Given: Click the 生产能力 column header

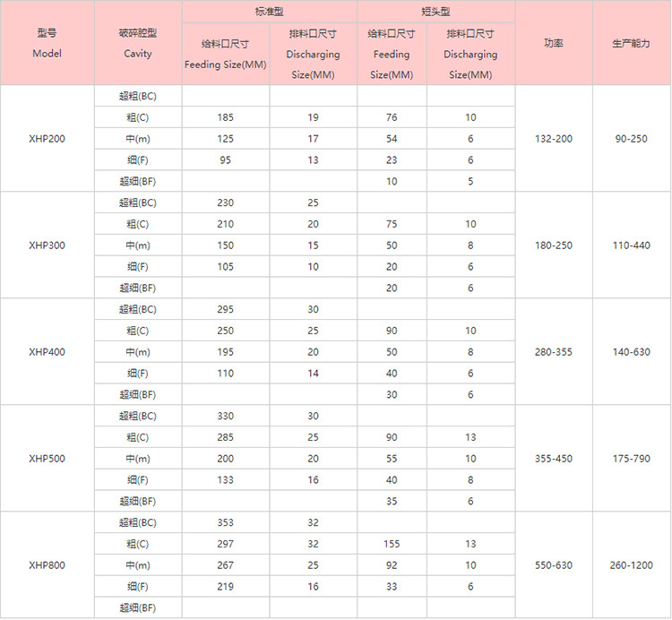Looking at the screenshot, I should click(631, 43).
